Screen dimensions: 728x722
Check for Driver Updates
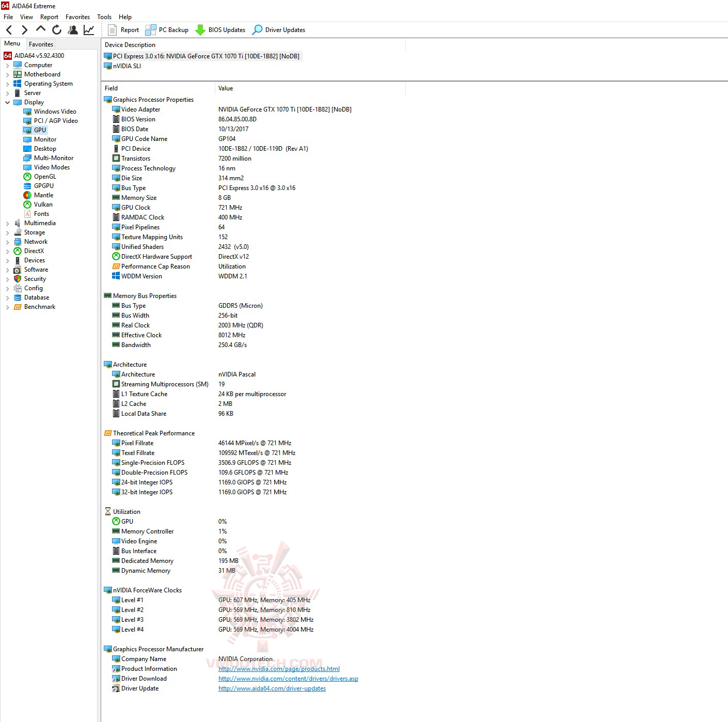[278, 30]
